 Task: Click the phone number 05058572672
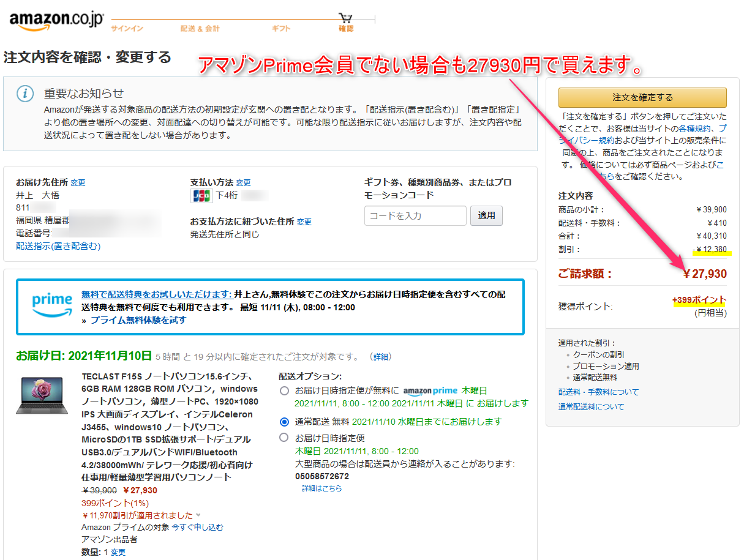pyautogui.click(x=322, y=476)
